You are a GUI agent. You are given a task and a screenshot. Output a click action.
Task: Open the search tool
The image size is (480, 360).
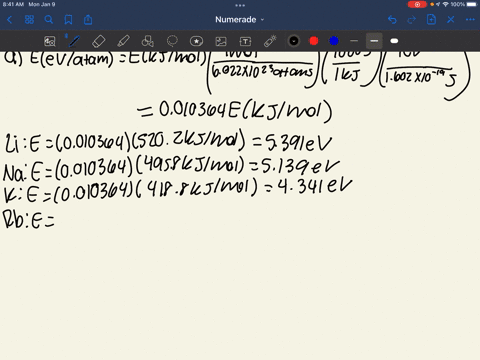(x=49, y=20)
